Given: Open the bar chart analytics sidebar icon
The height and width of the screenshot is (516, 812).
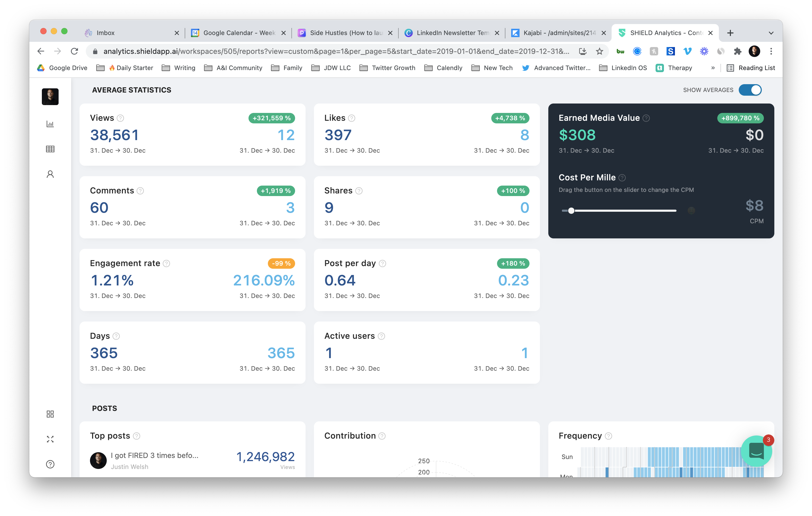Looking at the screenshot, I should coord(50,124).
